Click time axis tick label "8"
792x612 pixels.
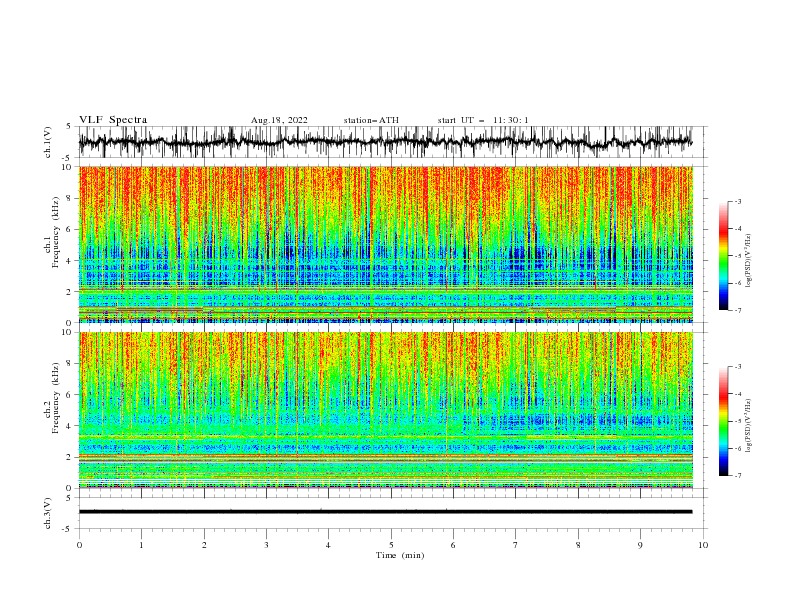click(x=578, y=545)
